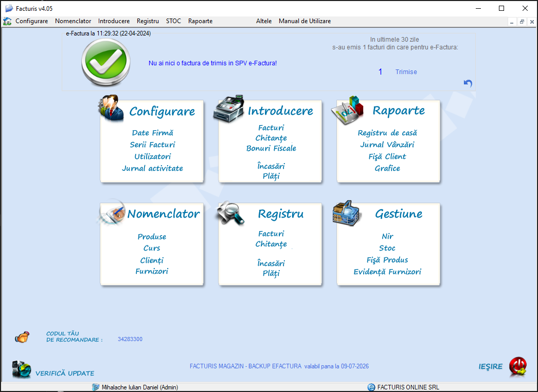
Task: Click the cash register Introducere icon
Action: click(x=229, y=108)
